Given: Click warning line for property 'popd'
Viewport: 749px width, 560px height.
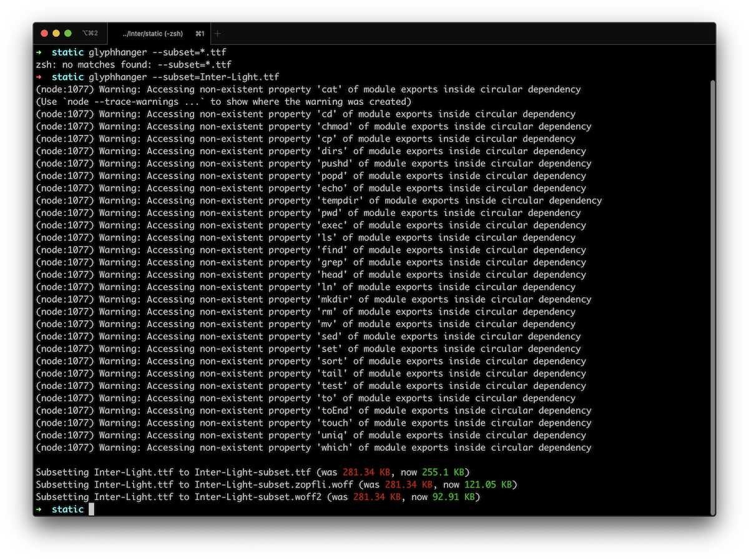Looking at the screenshot, I should pos(311,176).
